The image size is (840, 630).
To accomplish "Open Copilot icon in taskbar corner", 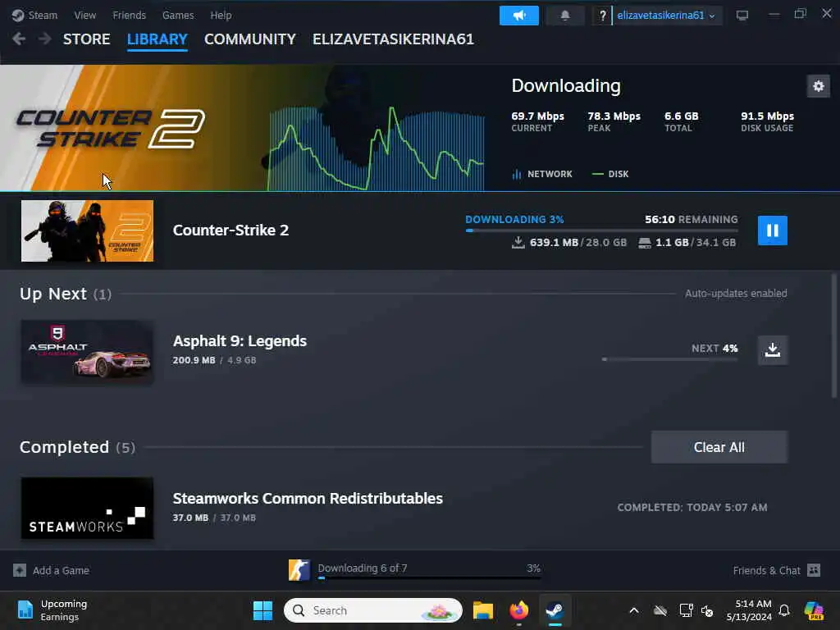I will pyautogui.click(x=814, y=610).
